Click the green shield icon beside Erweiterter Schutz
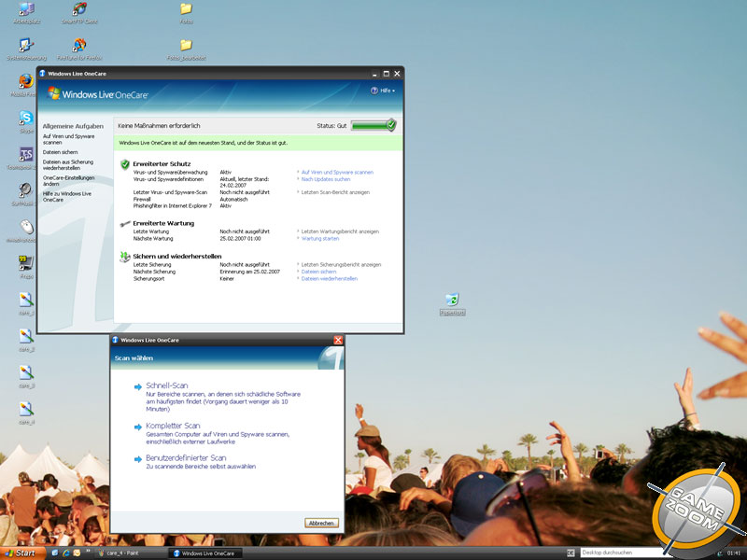747x560 pixels. [125, 164]
